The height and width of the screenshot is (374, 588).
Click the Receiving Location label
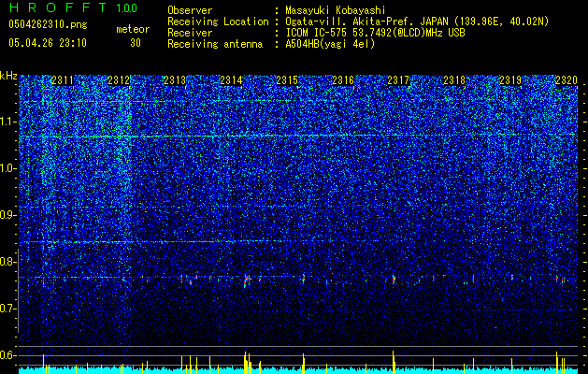[x=218, y=22]
